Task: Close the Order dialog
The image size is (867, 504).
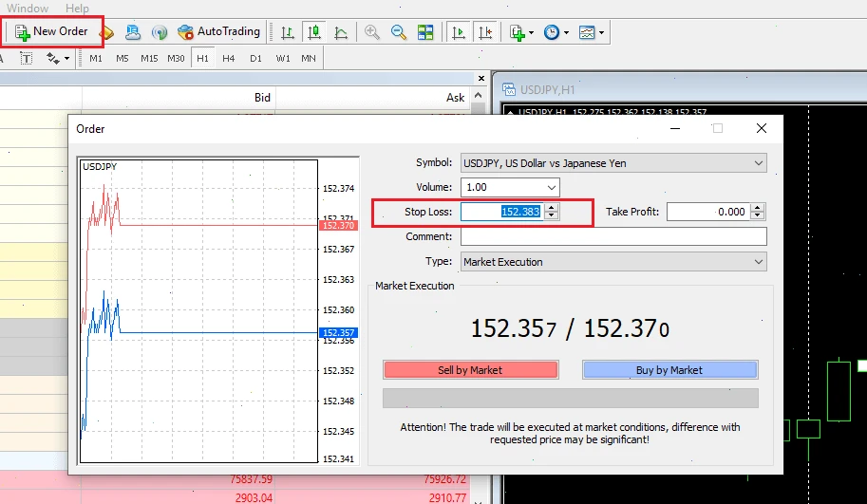Action: click(x=762, y=128)
